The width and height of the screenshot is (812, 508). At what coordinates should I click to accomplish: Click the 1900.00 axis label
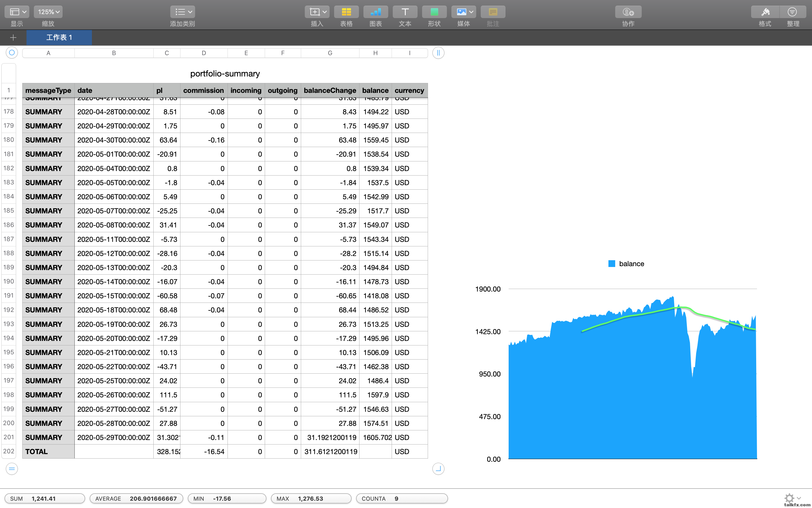(x=487, y=289)
